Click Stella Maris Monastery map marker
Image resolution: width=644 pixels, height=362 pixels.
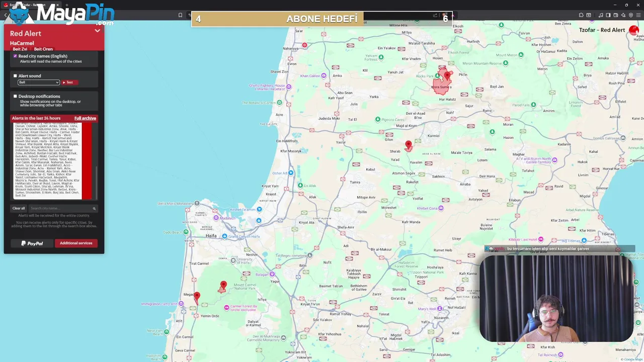tap(197, 203)
